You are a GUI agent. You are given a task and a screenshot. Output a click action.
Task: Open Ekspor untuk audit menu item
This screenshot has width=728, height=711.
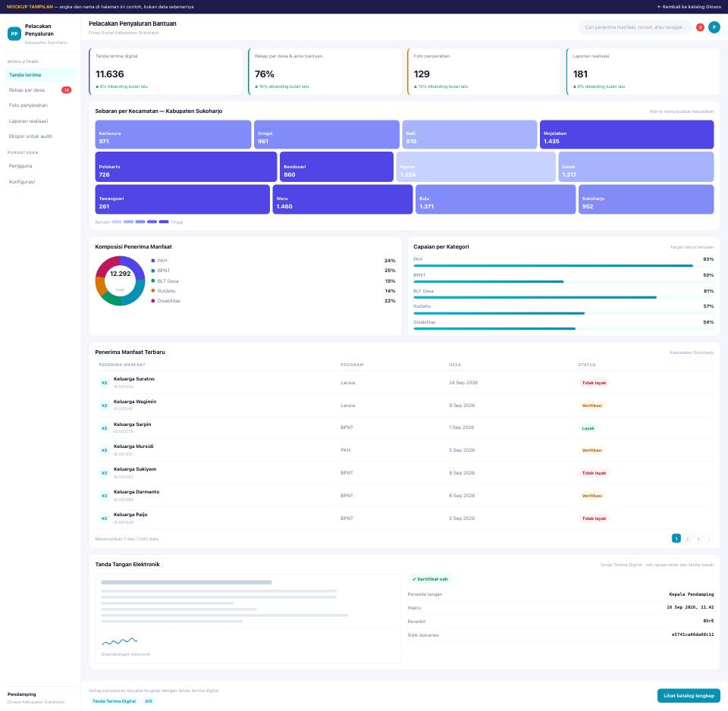[40, 136]
